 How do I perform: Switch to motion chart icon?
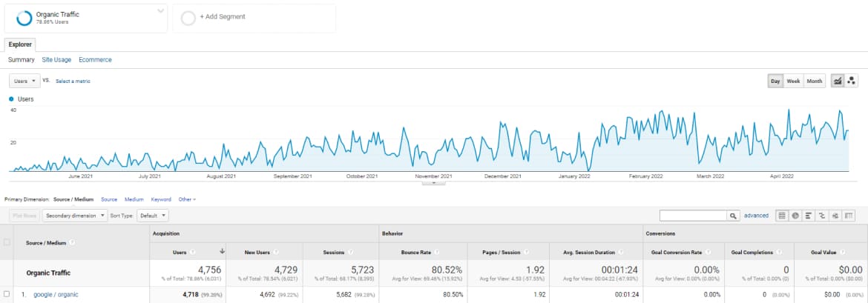(852, 81)
